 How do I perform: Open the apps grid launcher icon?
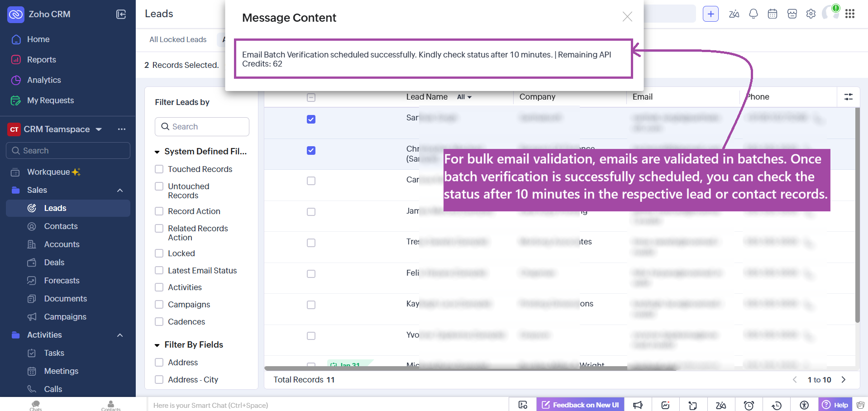point(849,14)
